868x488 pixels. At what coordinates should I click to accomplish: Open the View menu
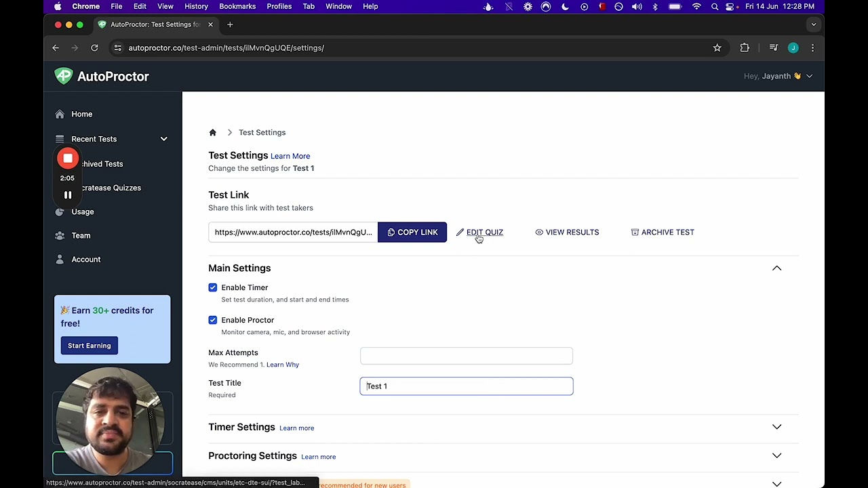pos(165,6)
